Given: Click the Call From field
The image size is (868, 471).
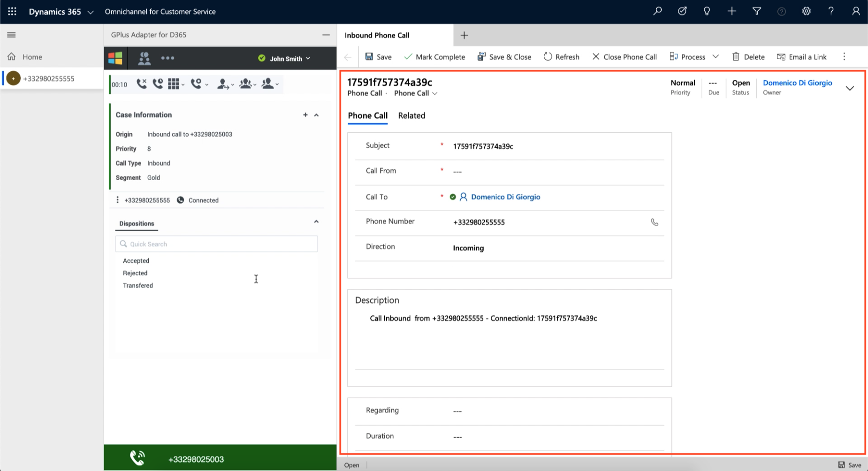Looking at the screenshot, I should (x=510, y=171).
